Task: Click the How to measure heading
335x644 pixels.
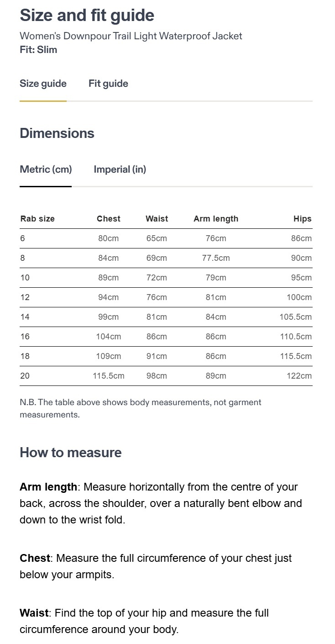Action: [x=71, y=453]
